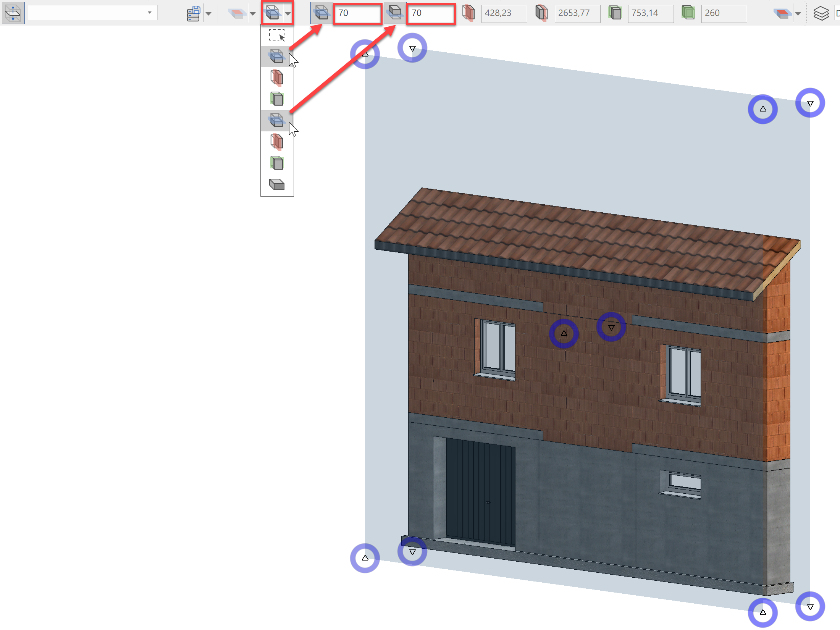Screen dimensions: 840x630
Task: Choose the solid gray box at list bottom
Action: click(277, 185)
